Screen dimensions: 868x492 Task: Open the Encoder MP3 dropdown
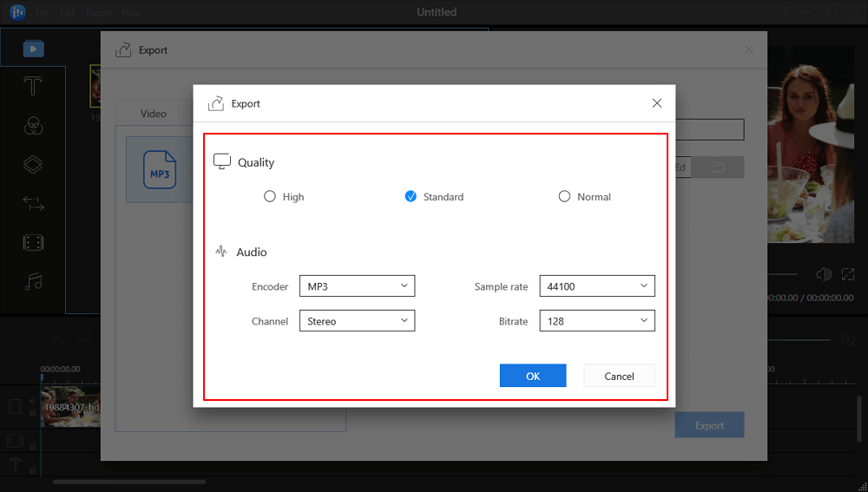(x=357, y=286)
